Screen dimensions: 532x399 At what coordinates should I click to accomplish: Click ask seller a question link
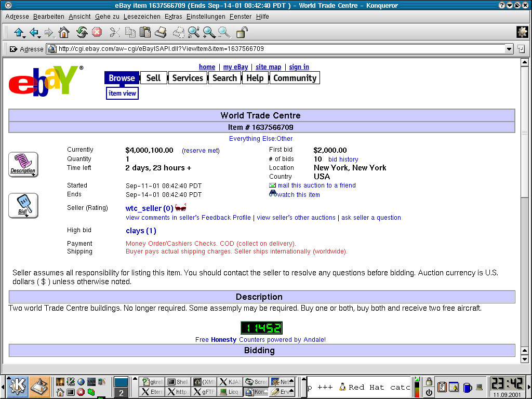click(371, 218)
